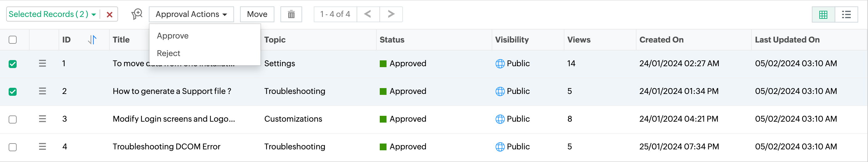Choose Reject from the menu
Screen dimensions: 868x162
169,53
